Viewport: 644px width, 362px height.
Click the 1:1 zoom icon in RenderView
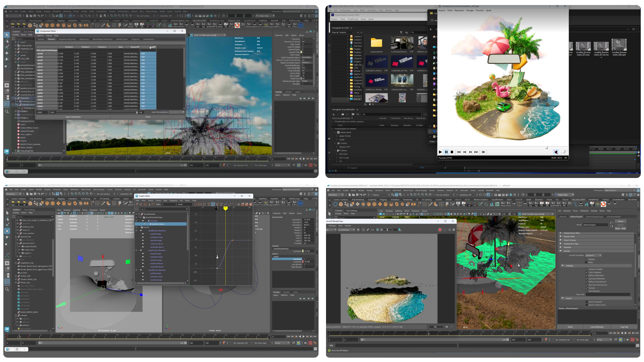pyautogui.click(x=373, y=230)
